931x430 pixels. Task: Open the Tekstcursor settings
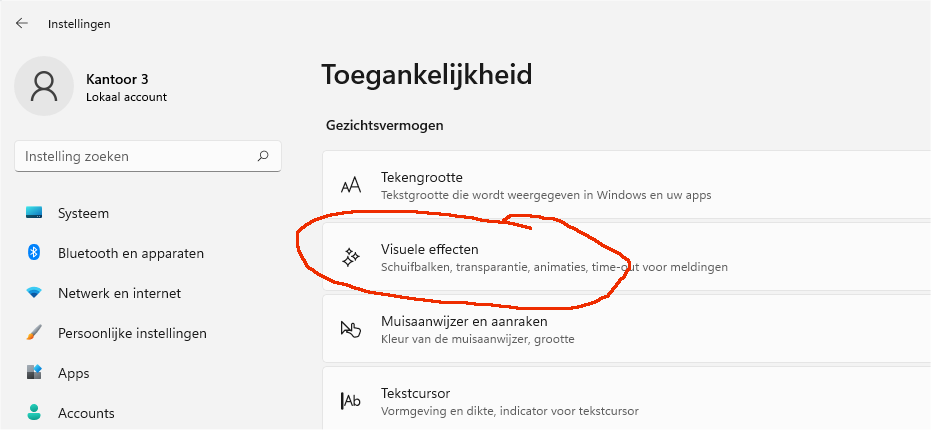pos(627,399)
